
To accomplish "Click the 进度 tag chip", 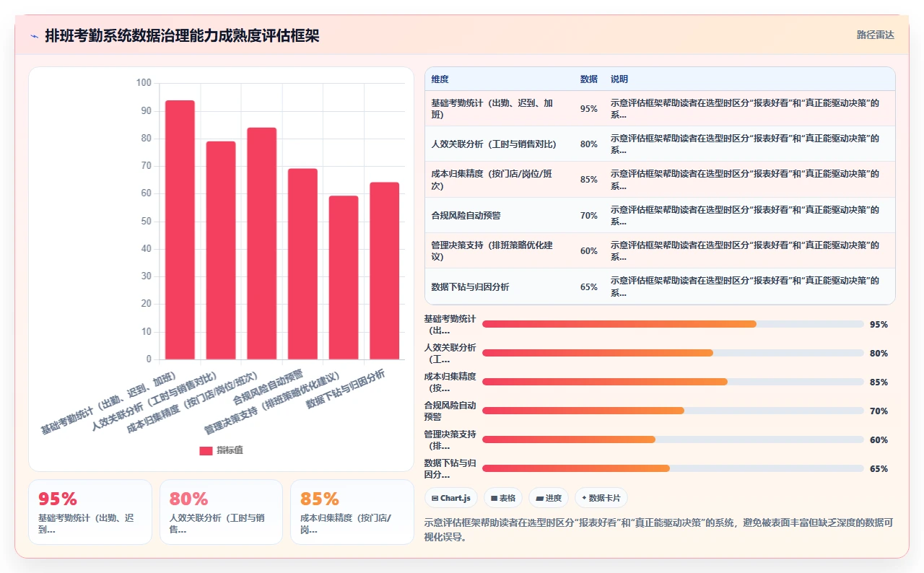I will pyautogui.click(x=549, y=498).
